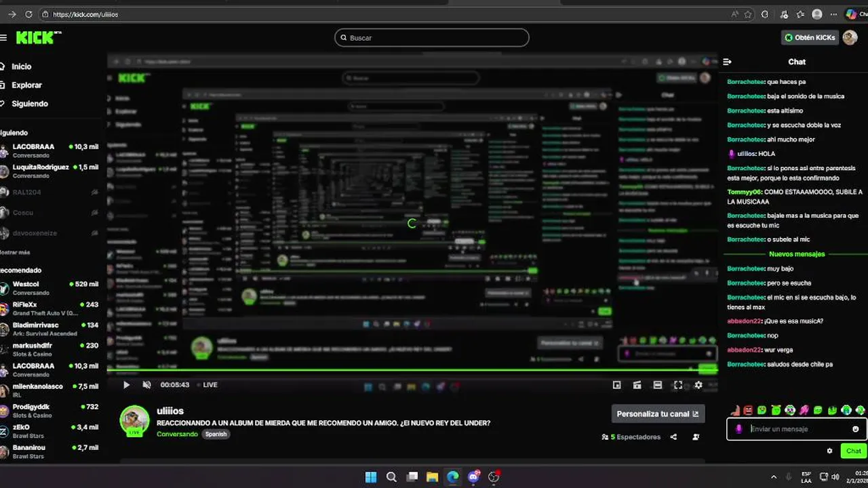Focus the Enviar un mensaje input field
This screenshot has width=868, height=488.
[x=797, y=429]
